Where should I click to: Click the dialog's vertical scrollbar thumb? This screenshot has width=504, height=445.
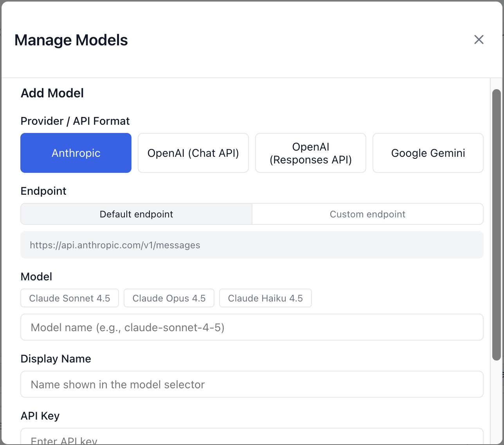coord(496,225)
